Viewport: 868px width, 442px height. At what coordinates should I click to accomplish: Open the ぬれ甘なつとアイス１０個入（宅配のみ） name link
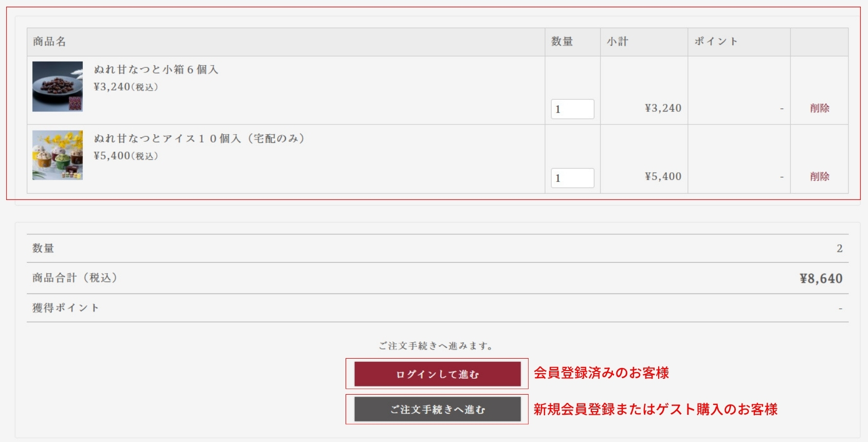coord(199,138)
